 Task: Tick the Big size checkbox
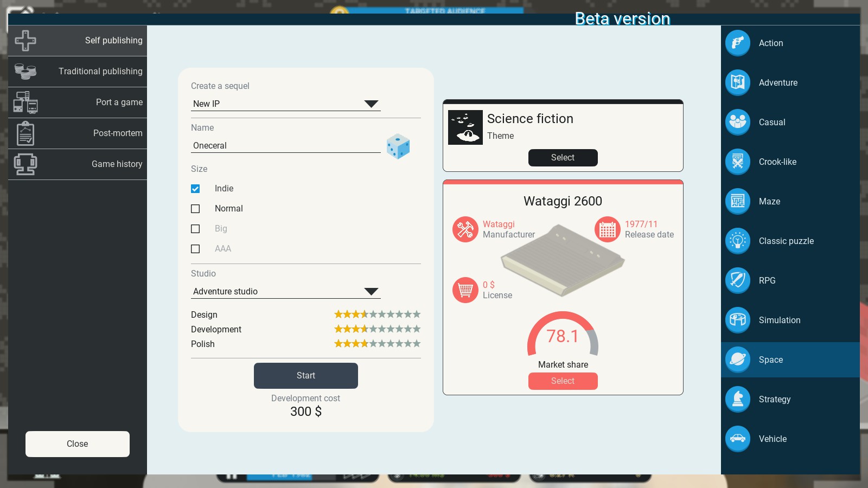coord(195,229)
